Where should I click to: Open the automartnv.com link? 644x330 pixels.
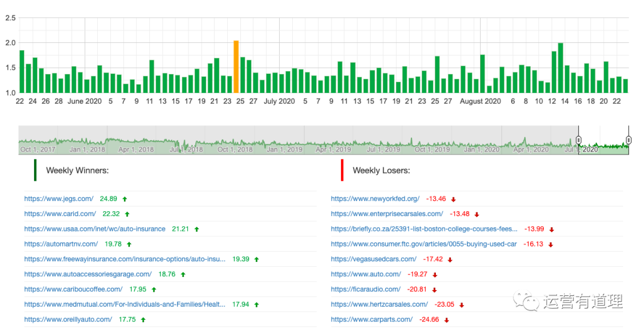click(61, 244)
